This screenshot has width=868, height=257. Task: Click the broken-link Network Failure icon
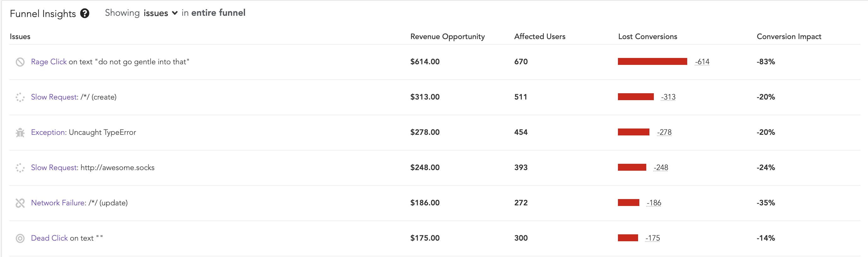pos(20,203)
